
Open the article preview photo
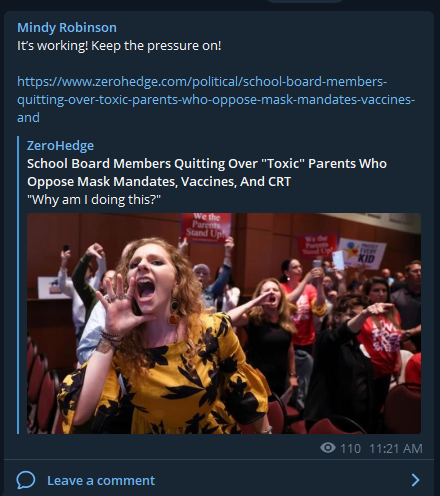[x=224, y=323]
